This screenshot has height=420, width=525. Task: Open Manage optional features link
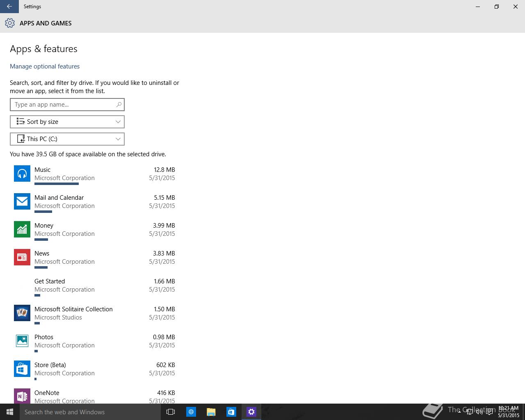(45, 66)
